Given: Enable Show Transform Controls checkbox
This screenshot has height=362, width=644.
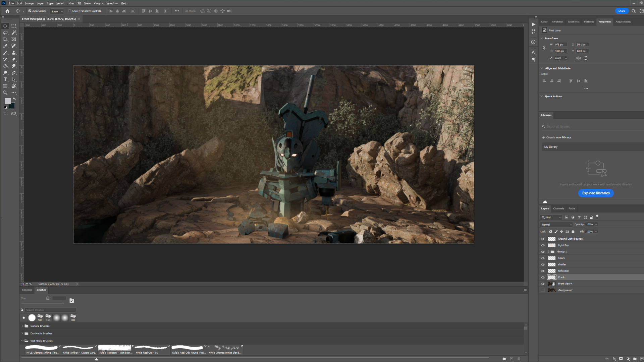Looking at the screenshot, I should (70, 11).
